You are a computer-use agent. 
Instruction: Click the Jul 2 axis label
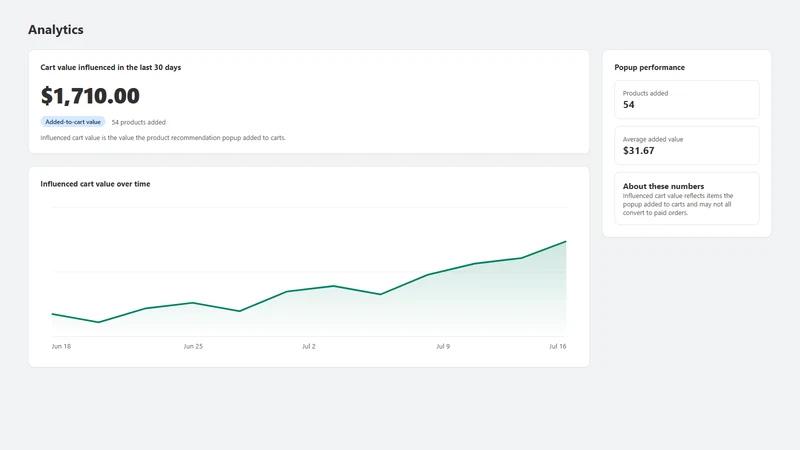pyautogui.click(x=309, y=346)
